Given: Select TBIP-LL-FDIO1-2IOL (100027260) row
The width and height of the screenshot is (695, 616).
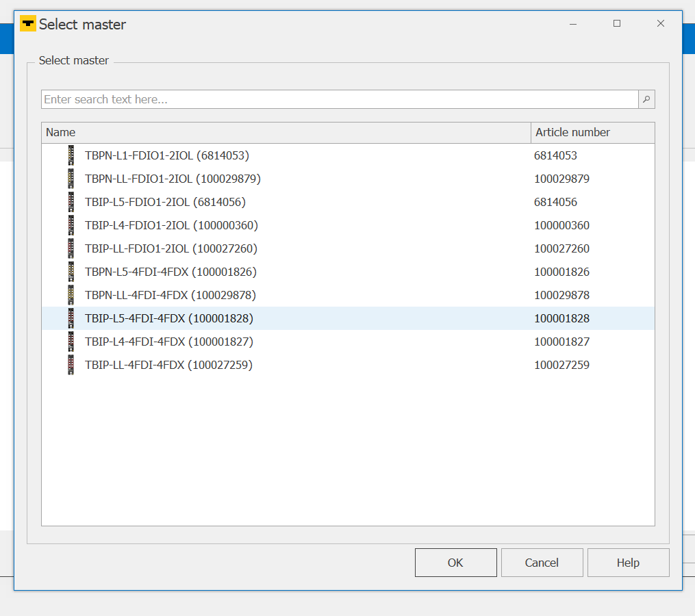Looking at the screenshot, I should pos(348,248).
